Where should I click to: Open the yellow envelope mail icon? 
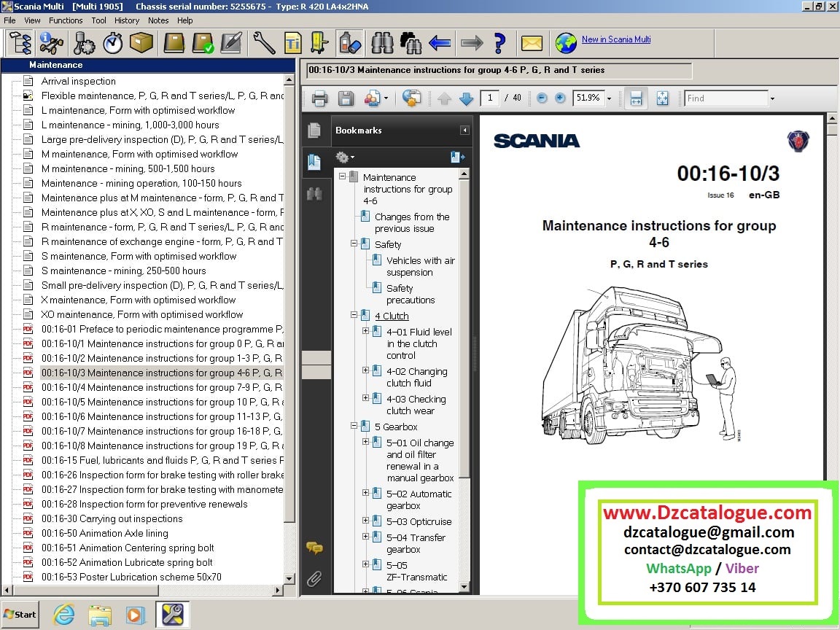[532, 43]
